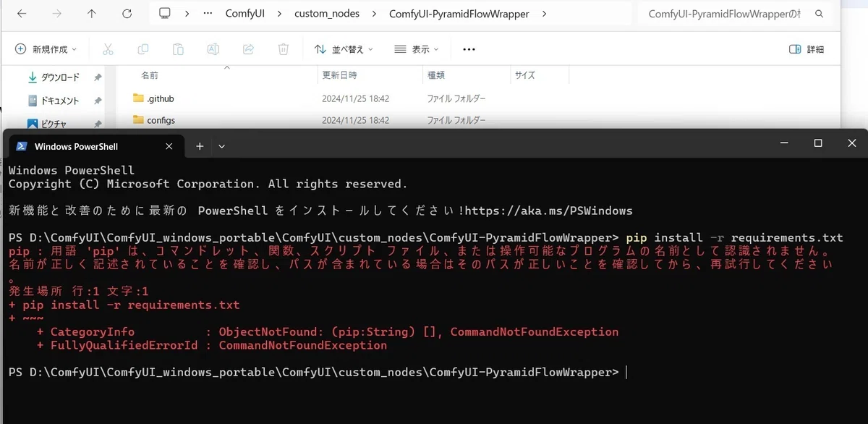Toggle the 詳細 details pane button
Viewport: 868px width, 424px height.
click(x=806, y=49)
